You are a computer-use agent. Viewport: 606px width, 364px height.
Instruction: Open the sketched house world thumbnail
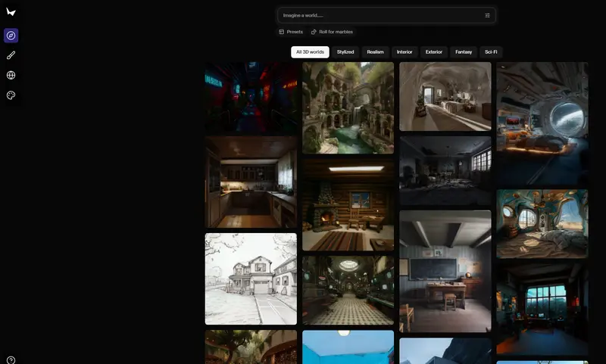(251, 278)
